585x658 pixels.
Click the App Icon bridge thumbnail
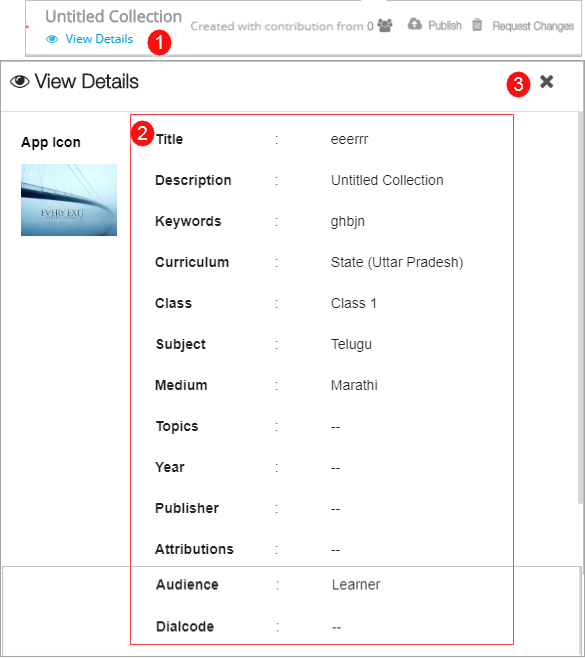pyautogui.click(x=69, y=200)
